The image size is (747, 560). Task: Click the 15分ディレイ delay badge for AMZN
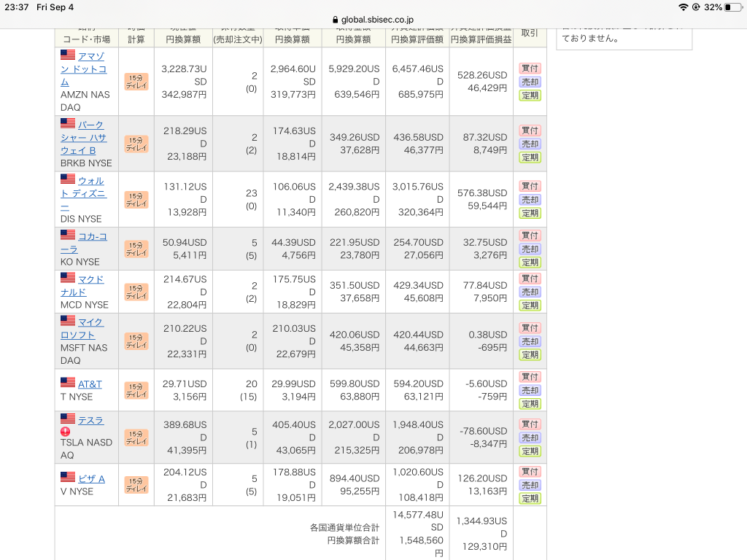136,82
